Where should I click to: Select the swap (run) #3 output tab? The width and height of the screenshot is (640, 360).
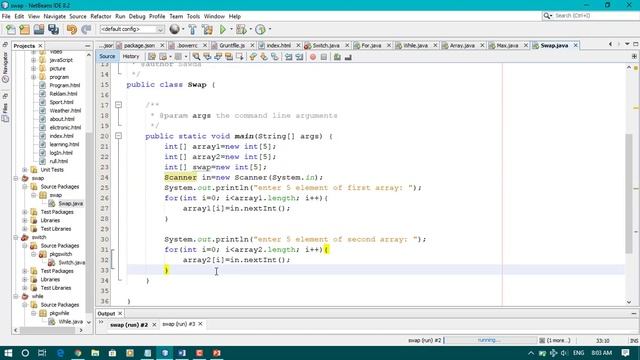[178, 324]
